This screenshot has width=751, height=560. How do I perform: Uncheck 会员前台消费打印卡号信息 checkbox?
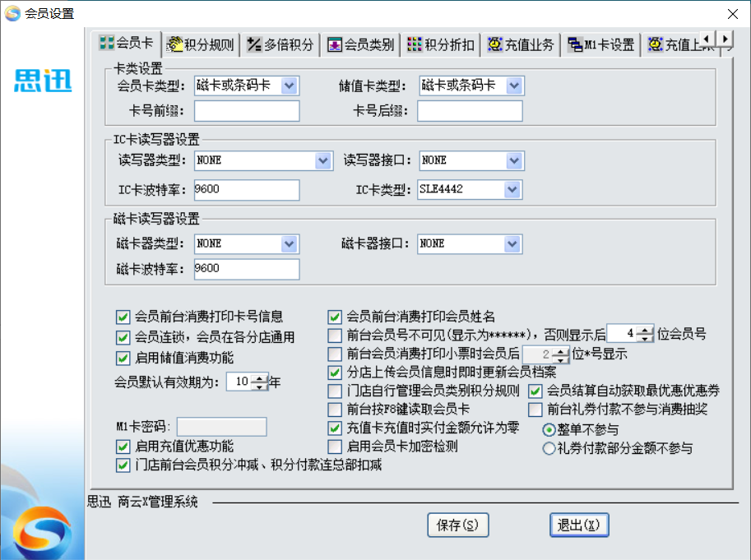123,316
